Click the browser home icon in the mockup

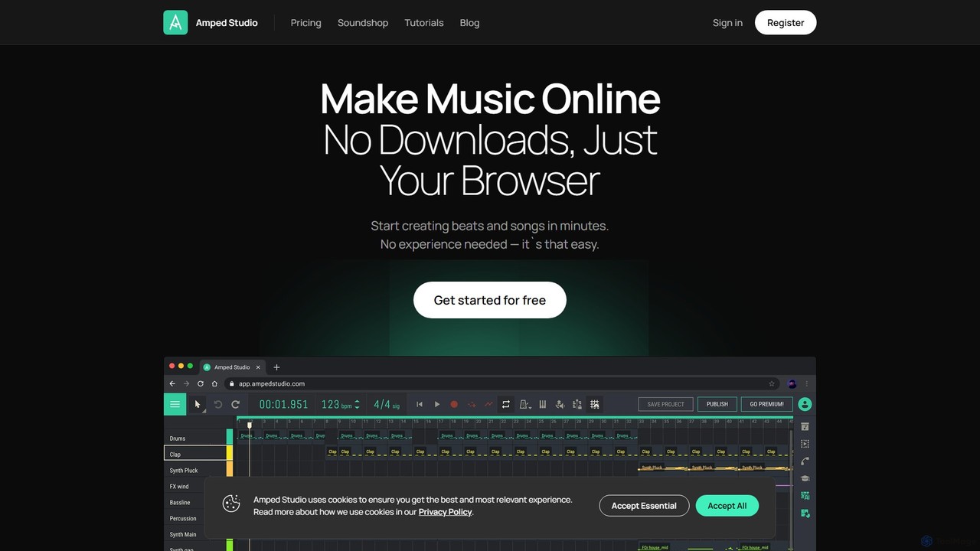(x=214, y=383)
